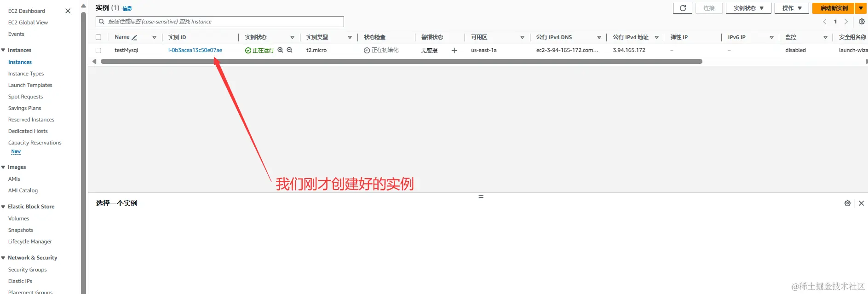Click the table horizontal scrollbar
Screen dimensions: 868x294
(x=401, y=61)
